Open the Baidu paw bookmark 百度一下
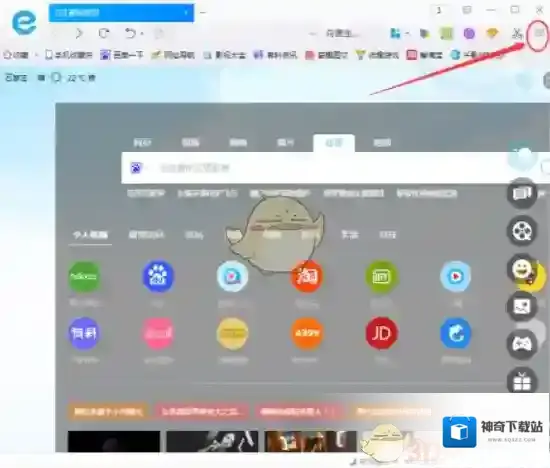 point(122,55)
